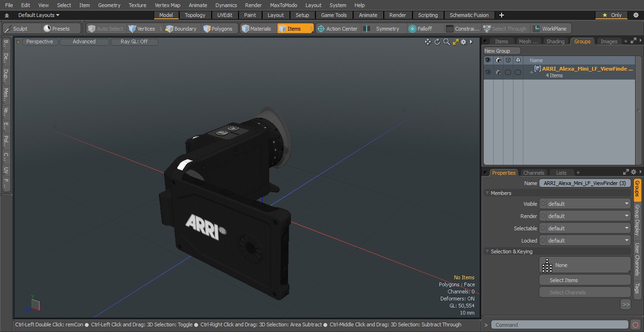Open the User Channels vertical tab
The width and height of the screenshot is (644, 332).
pos(637,259)
